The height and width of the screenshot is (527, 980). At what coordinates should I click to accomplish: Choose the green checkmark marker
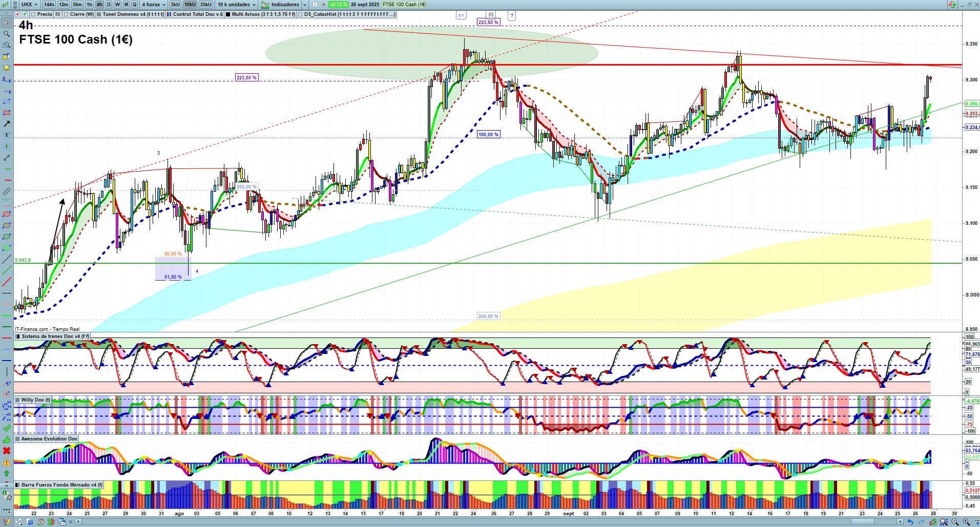7,428
